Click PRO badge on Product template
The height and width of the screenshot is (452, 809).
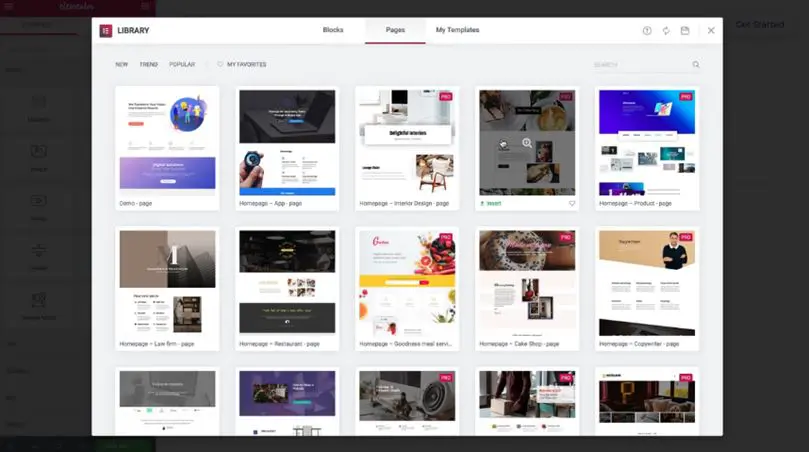686,96
